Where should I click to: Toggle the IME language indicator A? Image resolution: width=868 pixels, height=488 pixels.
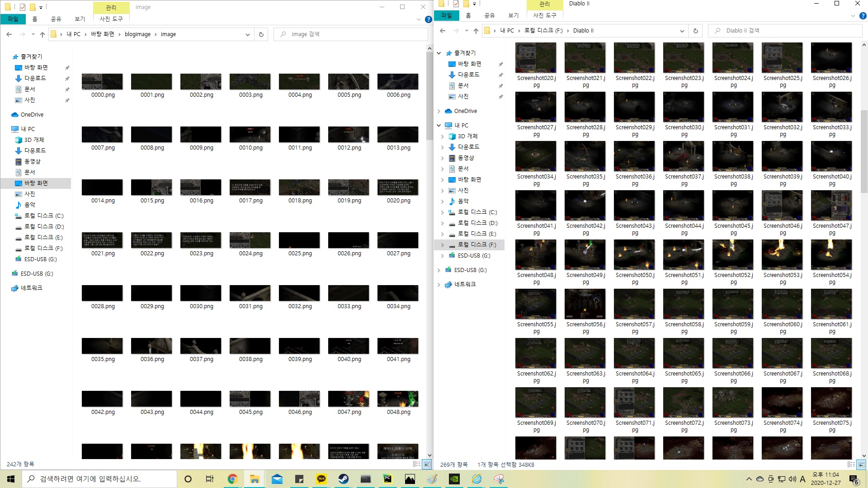coord(803,479)
